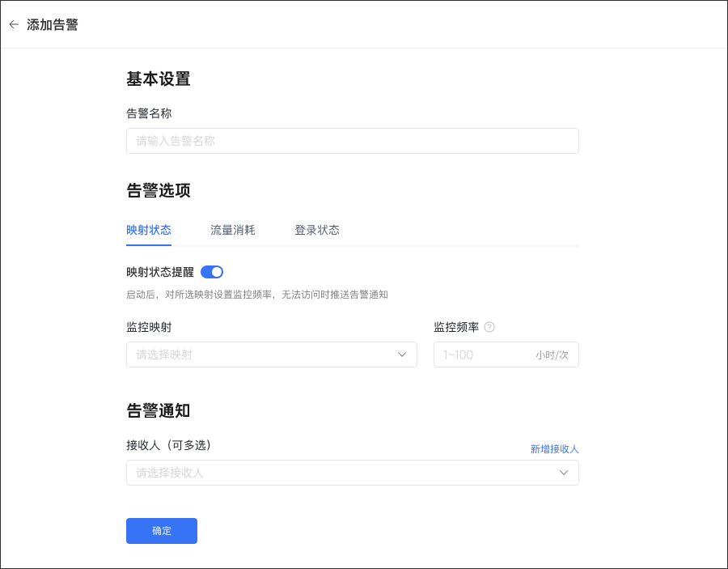The height and width of the screenshot is (569, 728).
Task: Click the help icon next to 监控频率
Action: point(489,328)
